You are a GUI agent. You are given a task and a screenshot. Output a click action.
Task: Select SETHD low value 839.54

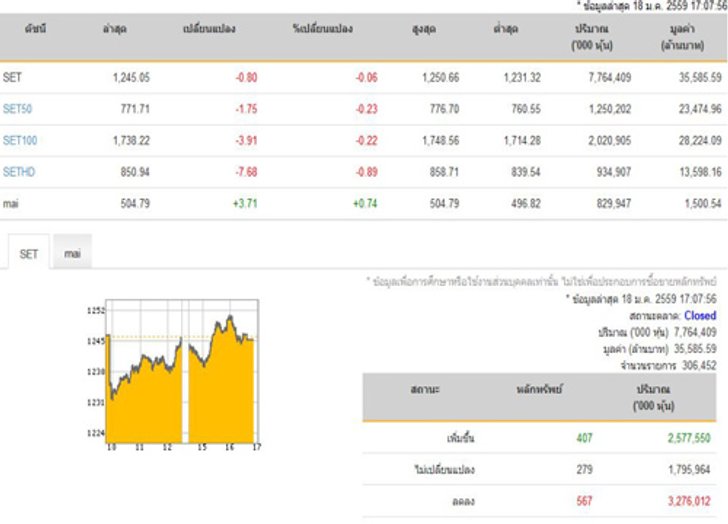(x=526, y=172)
